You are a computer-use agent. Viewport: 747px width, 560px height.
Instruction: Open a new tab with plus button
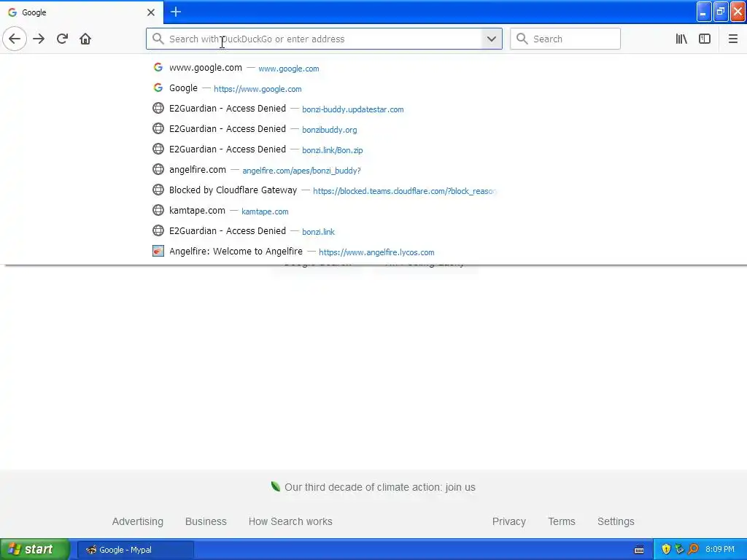coord(176,12)
